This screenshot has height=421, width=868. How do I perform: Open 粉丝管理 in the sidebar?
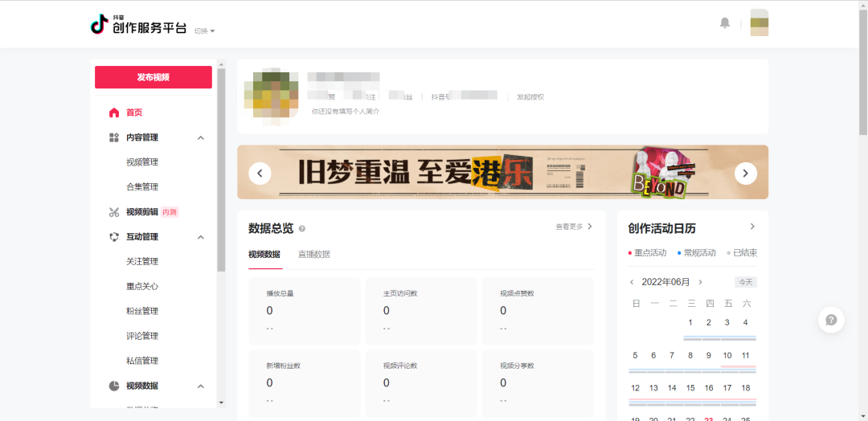pyautogui.click(x=142, y=311)
